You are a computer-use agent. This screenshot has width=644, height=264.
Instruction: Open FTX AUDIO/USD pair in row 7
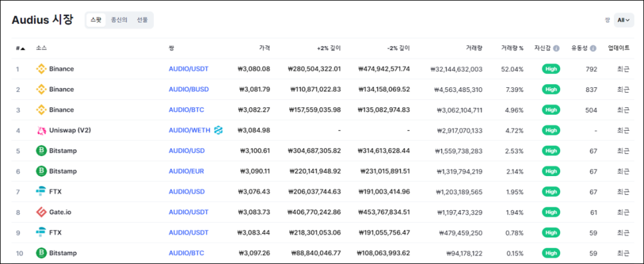click(187, 192)
